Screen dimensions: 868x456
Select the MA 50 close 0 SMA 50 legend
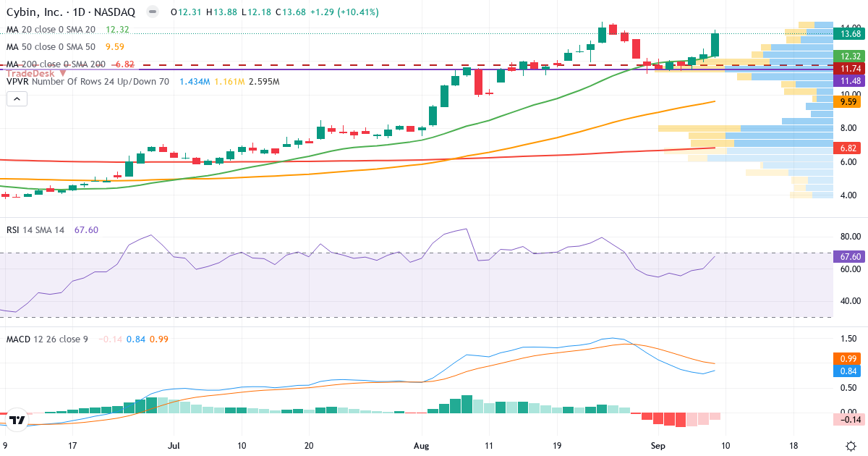pos(51,46)
